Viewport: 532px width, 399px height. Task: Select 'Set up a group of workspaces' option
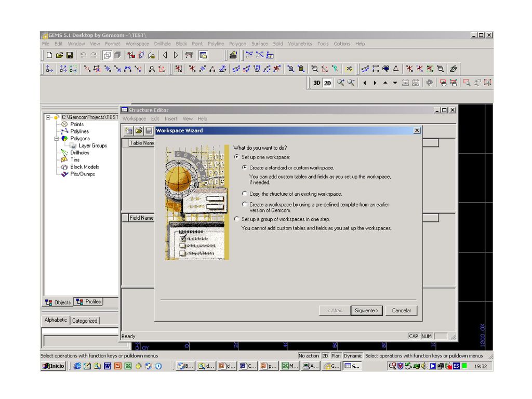237,219
